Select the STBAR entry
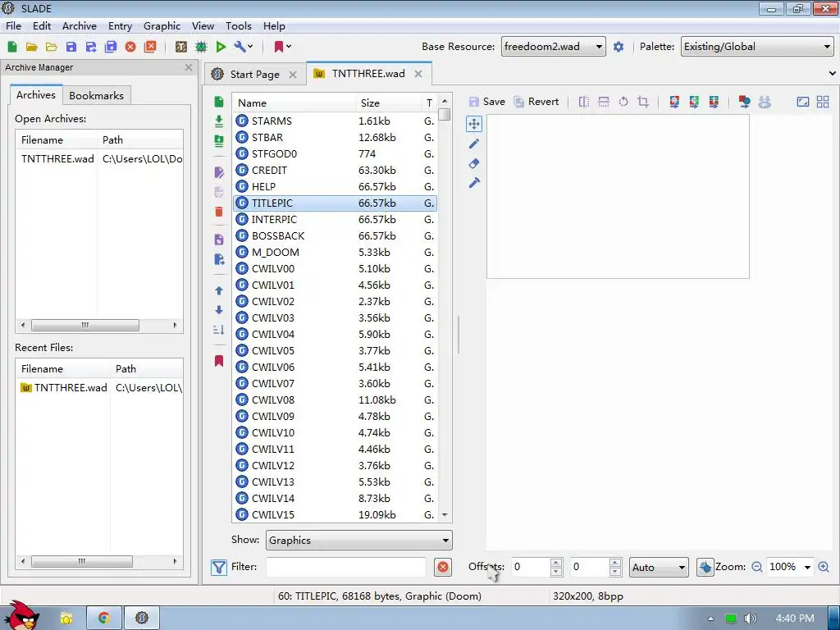 click(336, 138)
